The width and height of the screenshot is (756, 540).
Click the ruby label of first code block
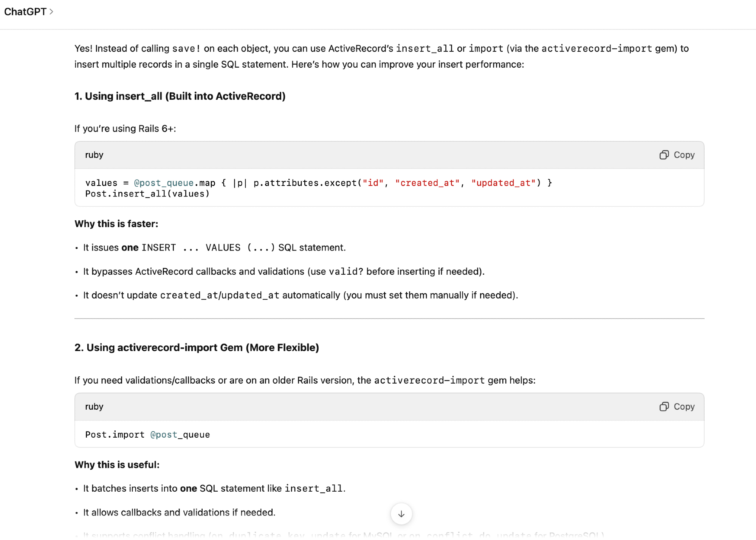click(x=94, y=155)
